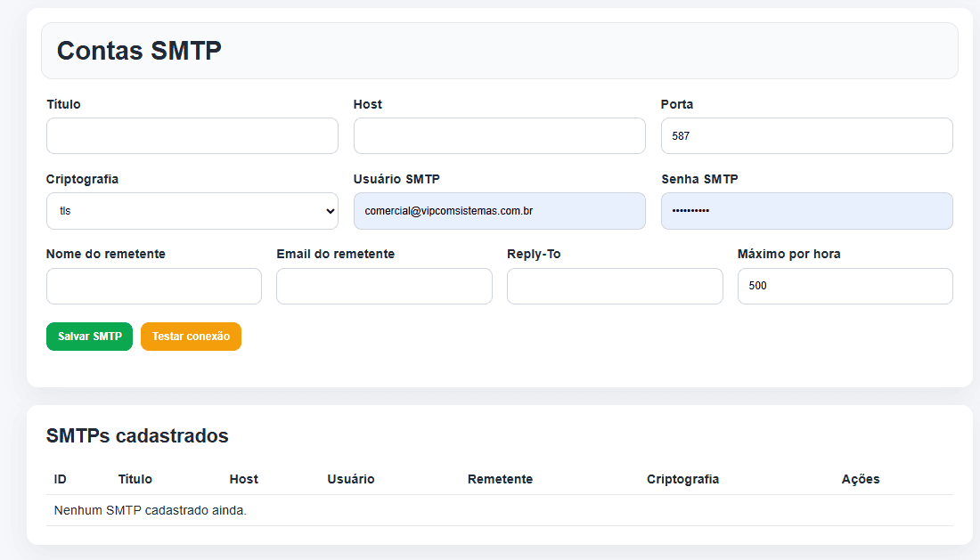Click the Reply-To input box
Screen dimensions: 980x560
coord(615,287)
